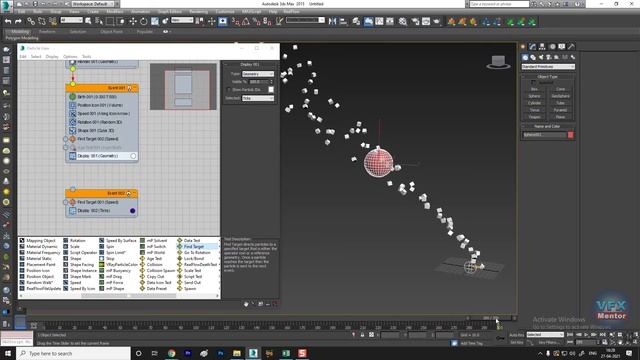Image resolution: width=640 pixels, height=360 pixels.
Task: Open the Selected dropdown in Display 001 panel
Action: point(258,98)
